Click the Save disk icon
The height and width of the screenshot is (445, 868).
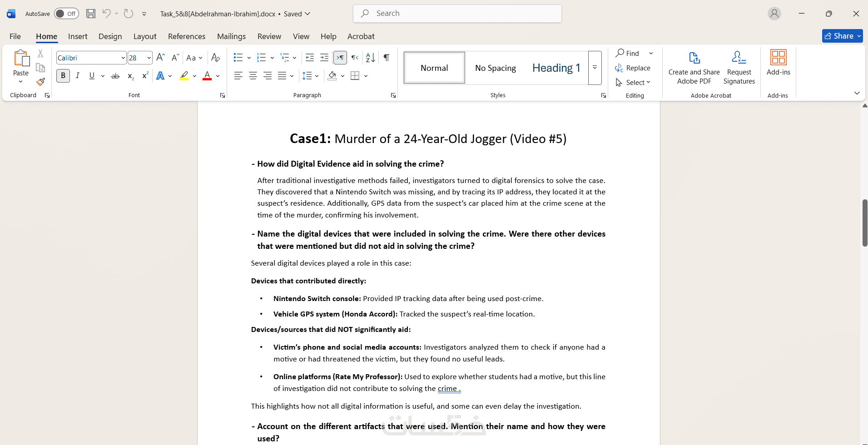click(91, 14)
